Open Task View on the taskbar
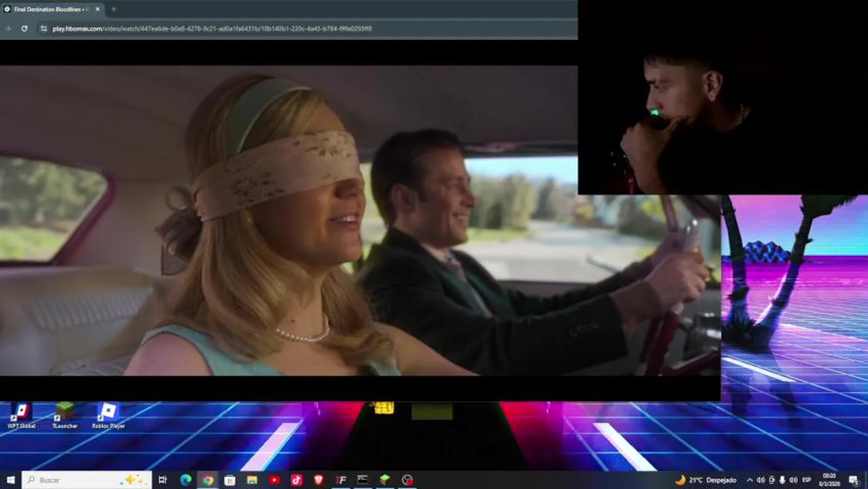This screenshot has width=868, height=489. coord(162,479)
